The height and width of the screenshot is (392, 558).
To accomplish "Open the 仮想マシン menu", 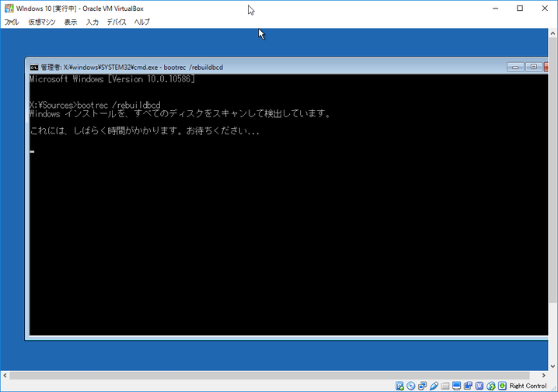I will click(42, 22).
